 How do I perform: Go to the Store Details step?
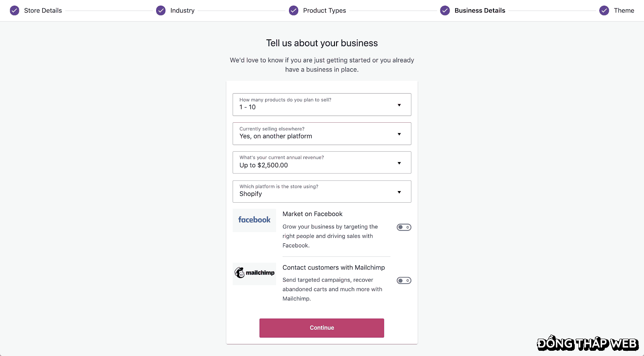[43, 10]
